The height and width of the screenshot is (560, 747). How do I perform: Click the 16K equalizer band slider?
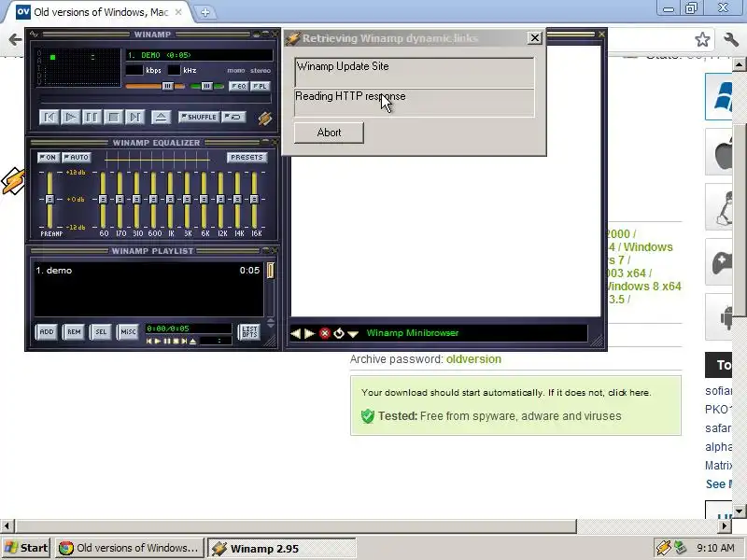[x=254, y=200]
